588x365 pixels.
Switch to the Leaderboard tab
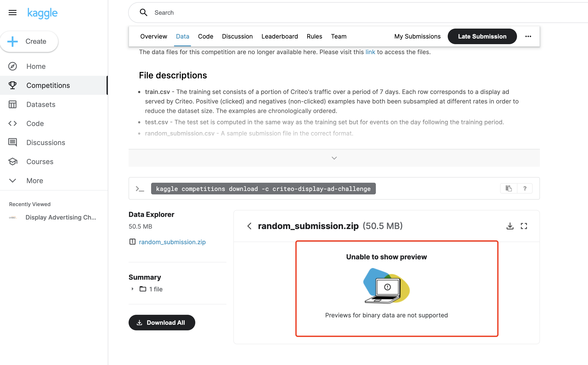279,36
